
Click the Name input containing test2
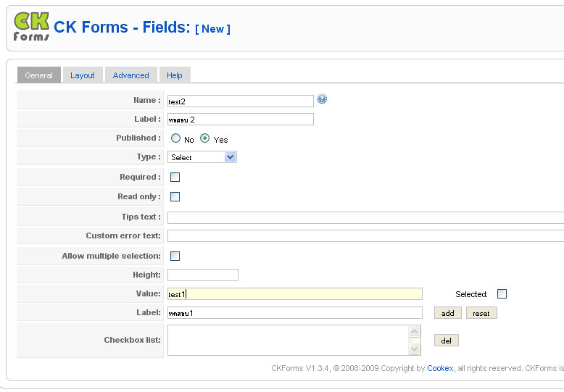click(241, 101)
